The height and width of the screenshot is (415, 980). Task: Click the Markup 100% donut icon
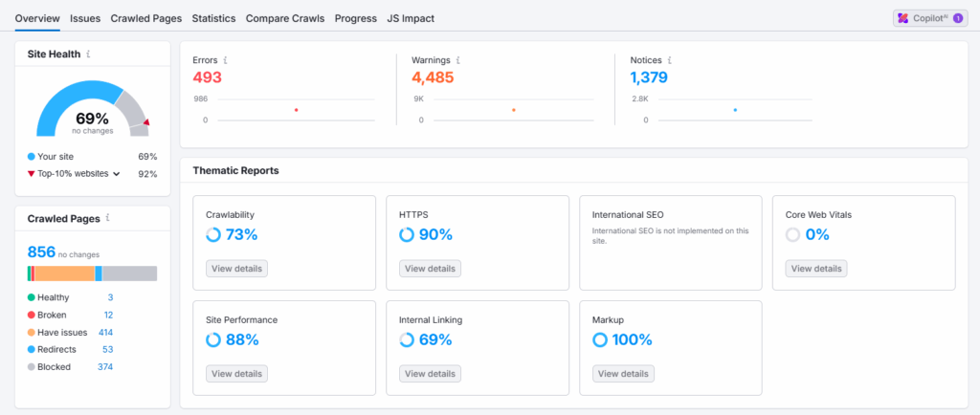pyautogui.click(x=600, y=340)
